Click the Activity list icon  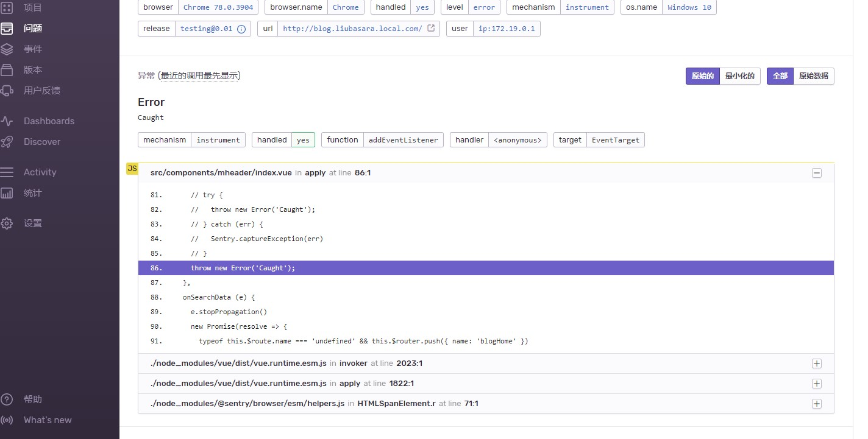[x=7, y=172]
